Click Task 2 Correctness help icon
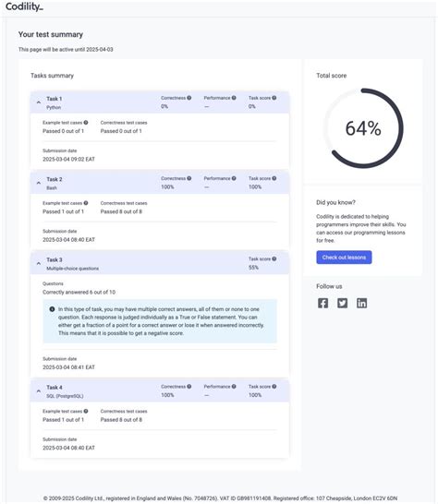This screenshot has height=504, width=438. coord(189,178)
